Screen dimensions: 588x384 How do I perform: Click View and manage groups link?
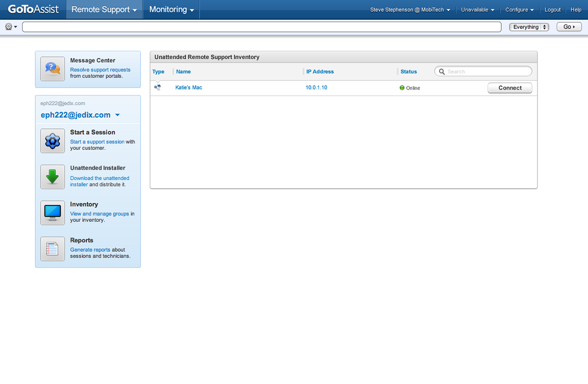(x=99, y=214)
